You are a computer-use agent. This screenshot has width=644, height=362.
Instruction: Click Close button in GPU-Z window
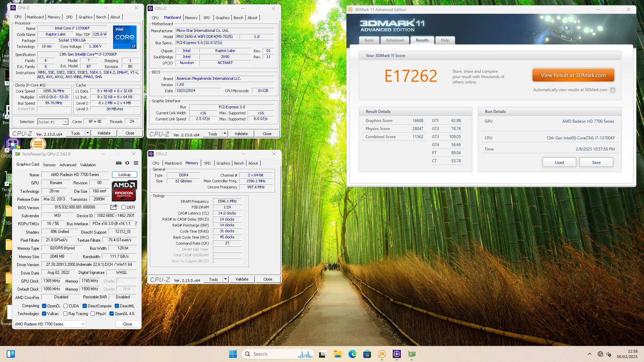pos(127,324)
